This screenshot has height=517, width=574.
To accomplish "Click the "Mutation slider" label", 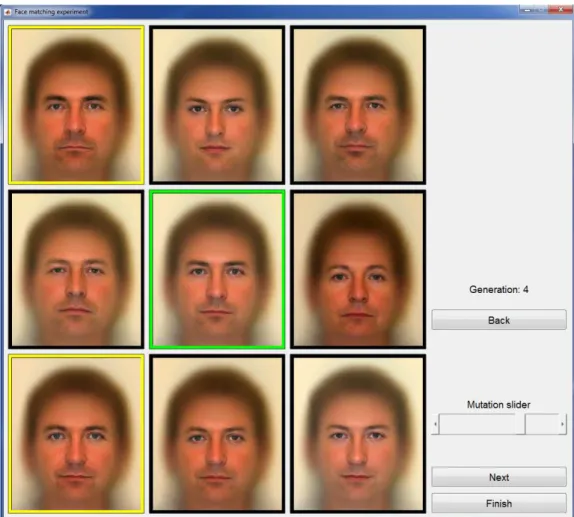I will tap(499, 405).
